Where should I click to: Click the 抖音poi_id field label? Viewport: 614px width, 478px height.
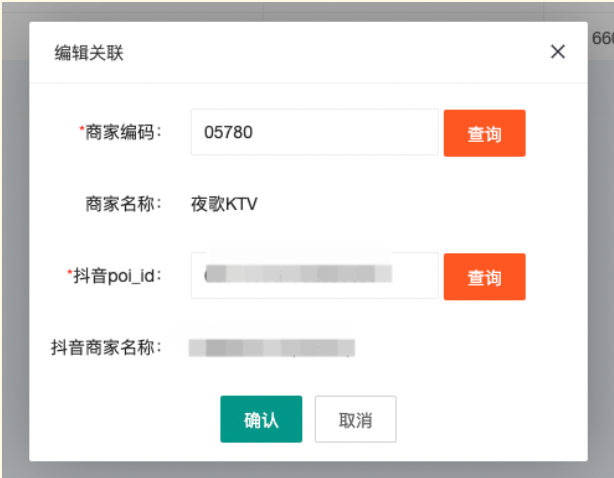tap(118, 275)
